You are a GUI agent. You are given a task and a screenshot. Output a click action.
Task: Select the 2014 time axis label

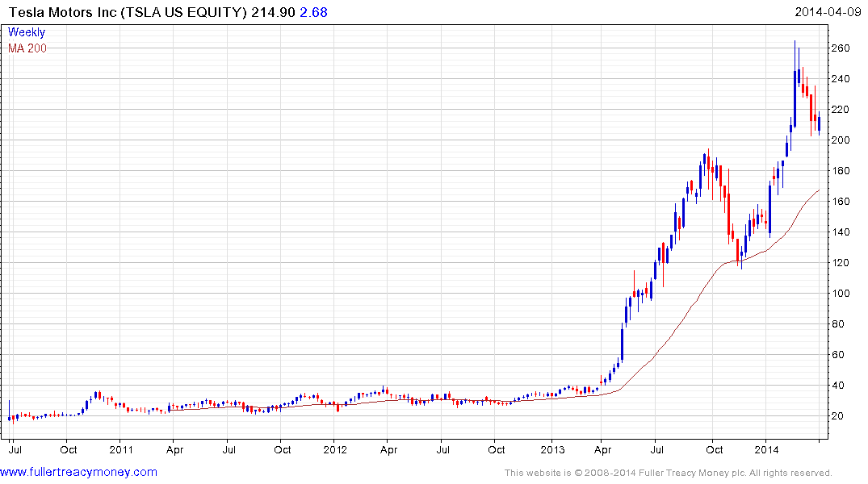point(766,449)
